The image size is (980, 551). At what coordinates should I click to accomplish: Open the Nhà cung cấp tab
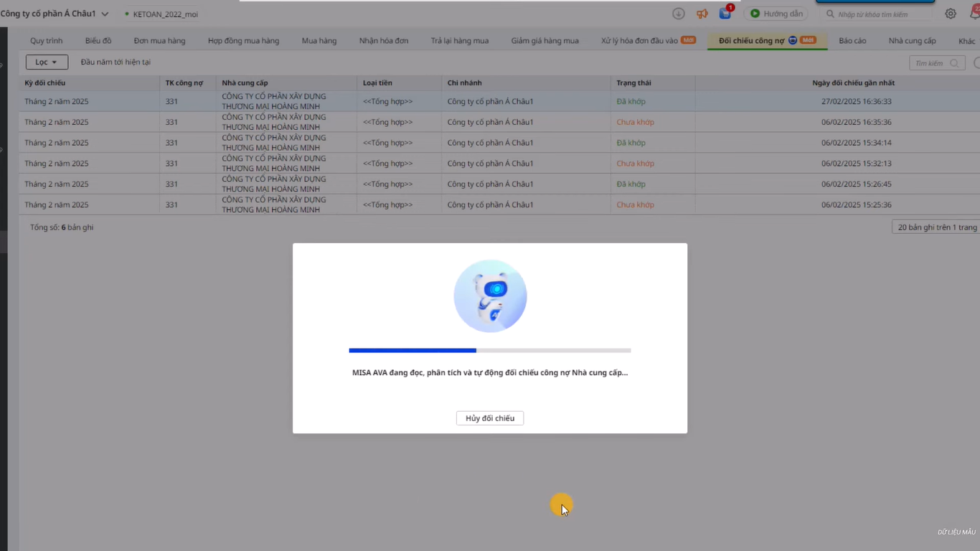pos(912,41)
